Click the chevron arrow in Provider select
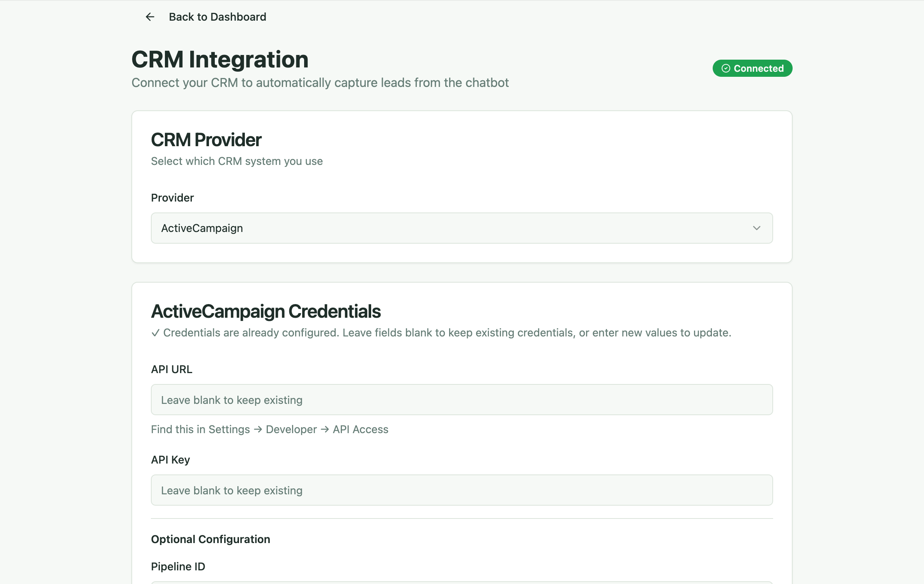 click(756, 228)
